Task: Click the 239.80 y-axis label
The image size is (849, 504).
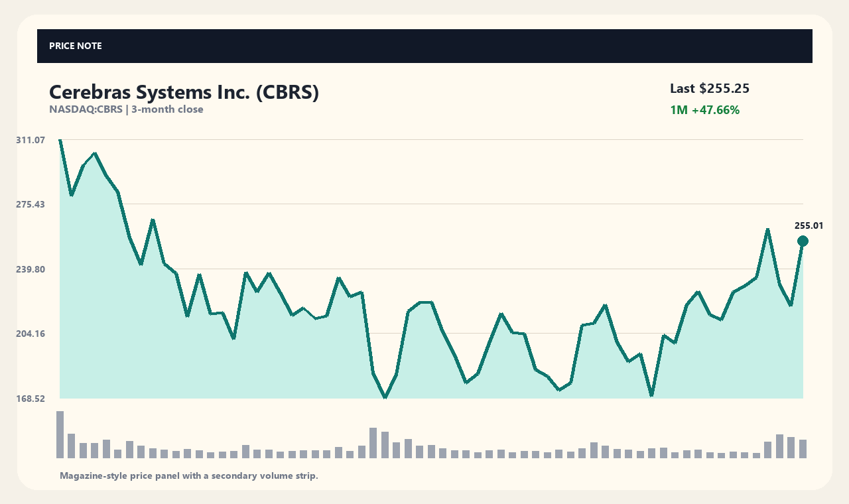Action: (x=31, y=269)
